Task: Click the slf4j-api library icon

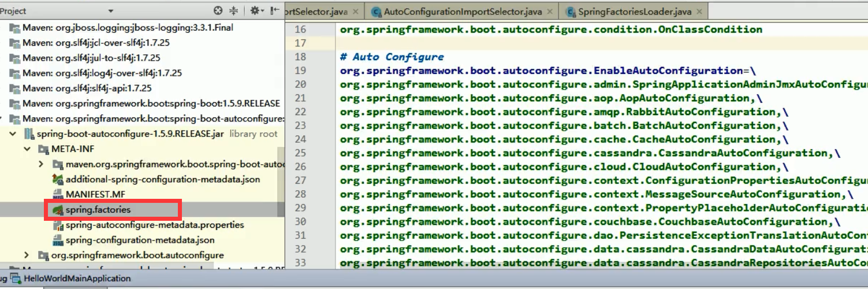Action: point(15,88)
